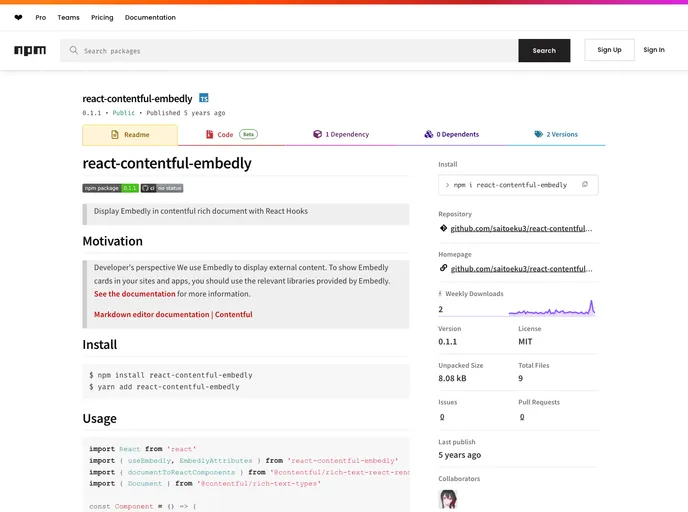The image size is (688, 512).
Task: Click the black Search button
Action: 544,50
